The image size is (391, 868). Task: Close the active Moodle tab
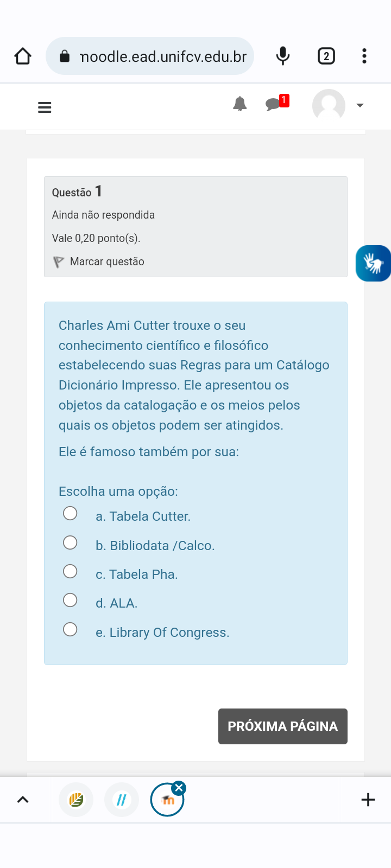(x=179, y=788)
